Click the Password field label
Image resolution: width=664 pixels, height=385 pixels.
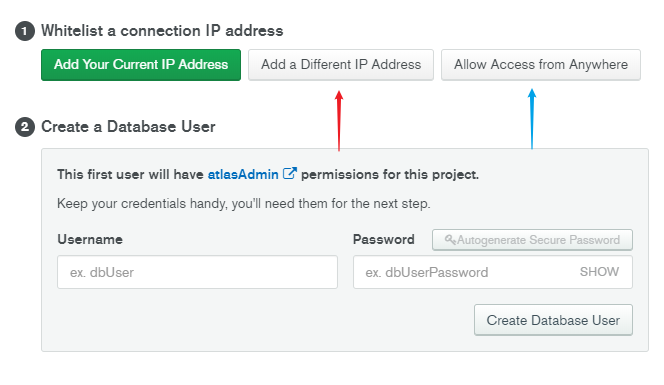point(384,239)
